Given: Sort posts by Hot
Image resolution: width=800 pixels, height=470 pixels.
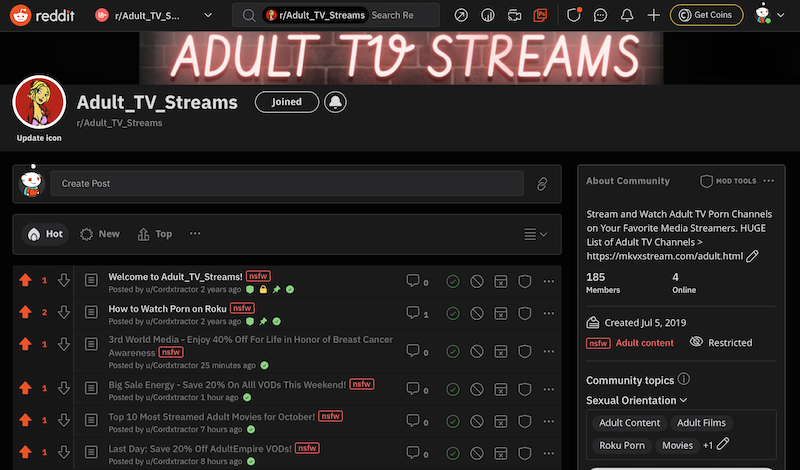Looking at the screenshot, I should tap(45, 234).
